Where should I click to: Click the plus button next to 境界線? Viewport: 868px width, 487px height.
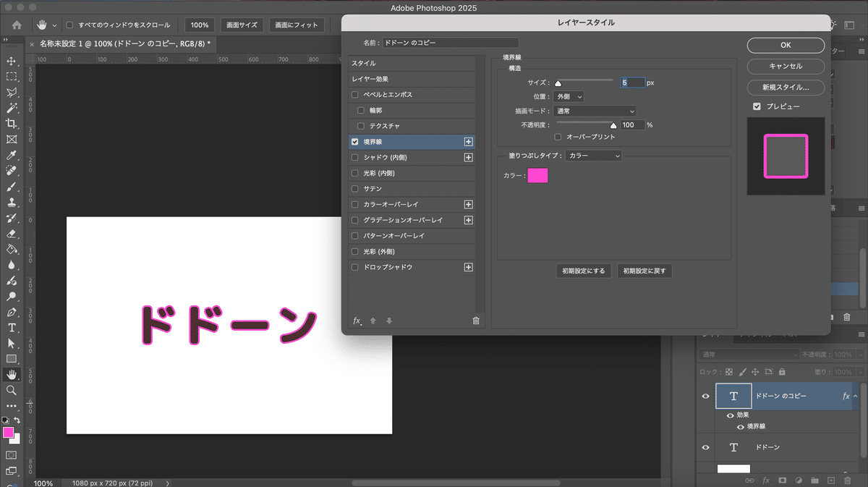[x=469, y=142]
